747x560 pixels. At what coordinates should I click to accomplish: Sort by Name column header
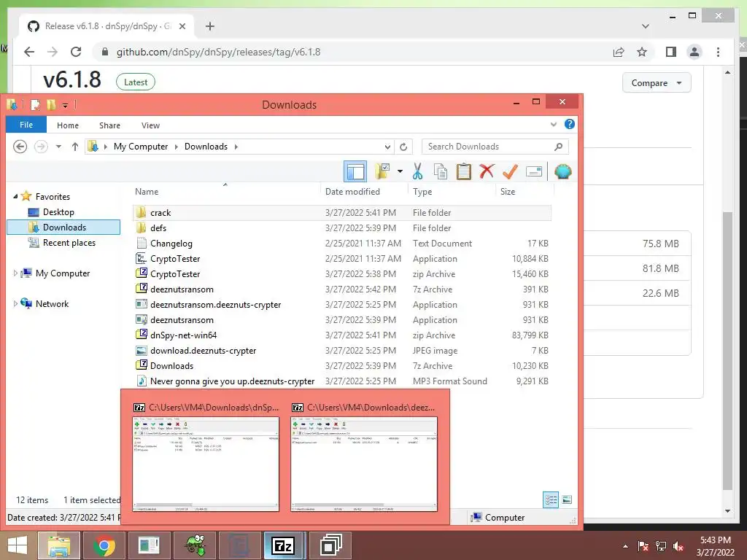coord(147,192)
